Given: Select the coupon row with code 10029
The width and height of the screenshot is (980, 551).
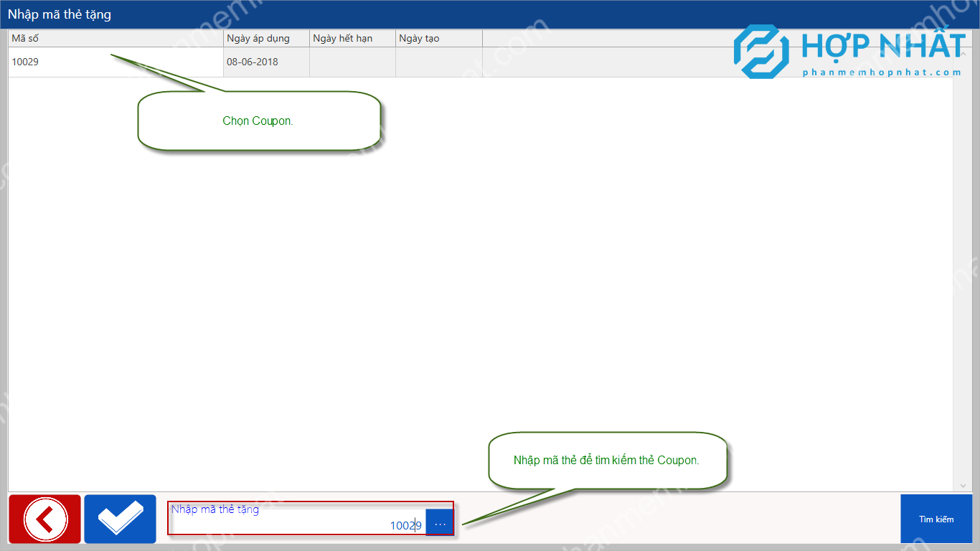Looking at the screenshot, I should tap(108, 62).
